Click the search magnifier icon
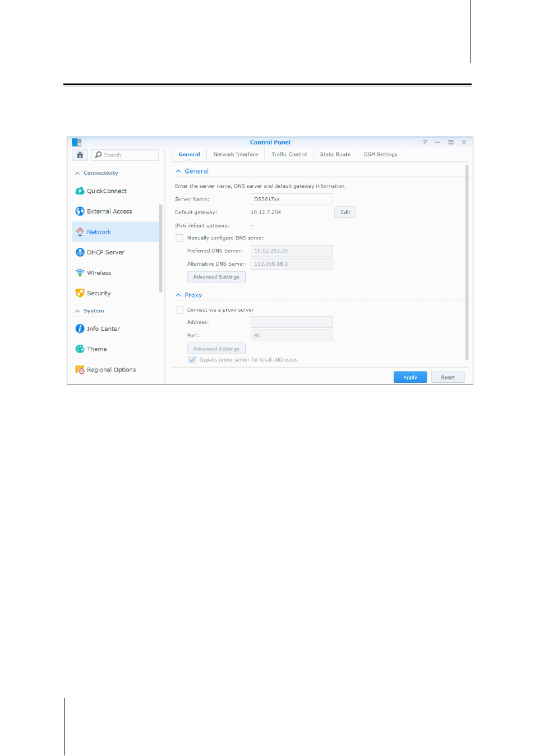Image resolution: width=535 pixels, height=756 pixels. 99,155
